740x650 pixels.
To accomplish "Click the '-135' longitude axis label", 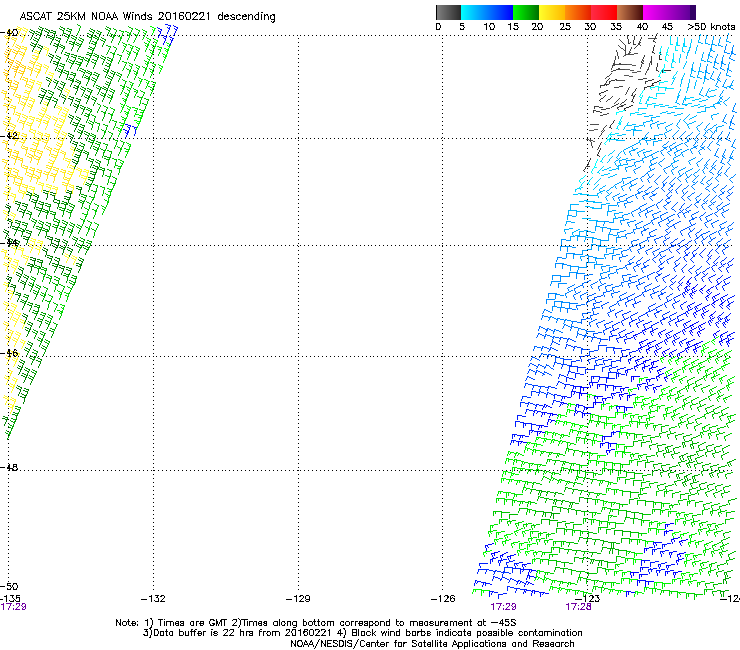I will tap(10, 598).
